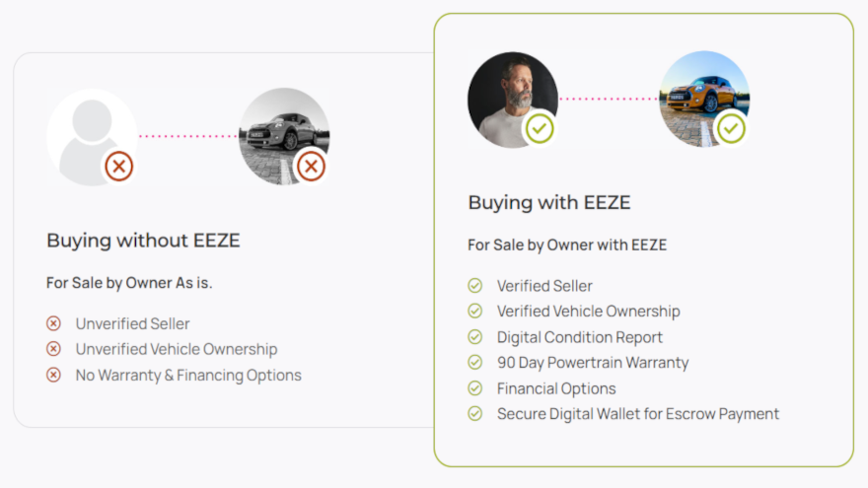
Task: Click the green check icon beside Verified Seller
Action: 475,286
